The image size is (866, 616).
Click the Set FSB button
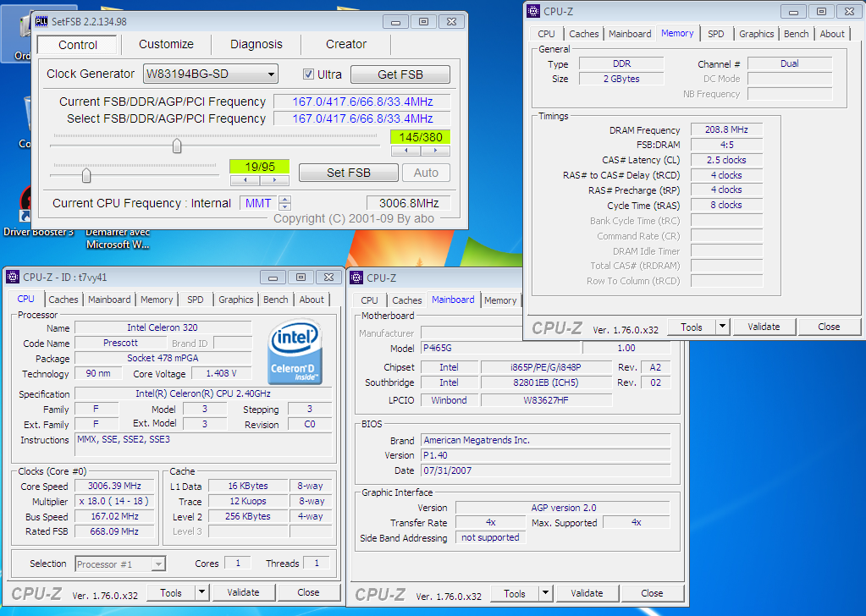pyautogui.click(x=349, y=173)
